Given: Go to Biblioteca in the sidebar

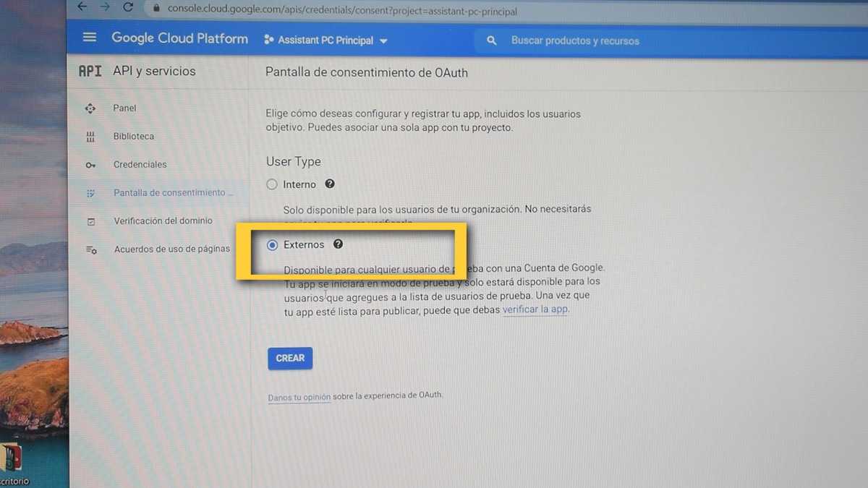Looking at the screenshot, I should point(133,137).
